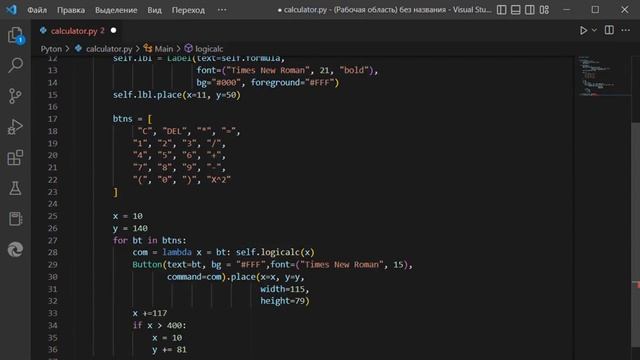Click "foreground" argument on line 14

(276, 82)
